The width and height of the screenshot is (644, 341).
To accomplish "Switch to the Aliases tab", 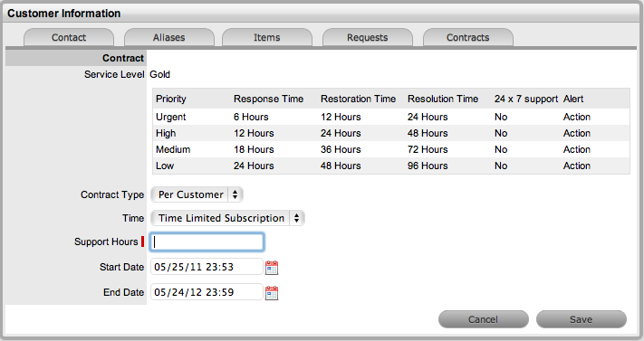I will point(168,37).
